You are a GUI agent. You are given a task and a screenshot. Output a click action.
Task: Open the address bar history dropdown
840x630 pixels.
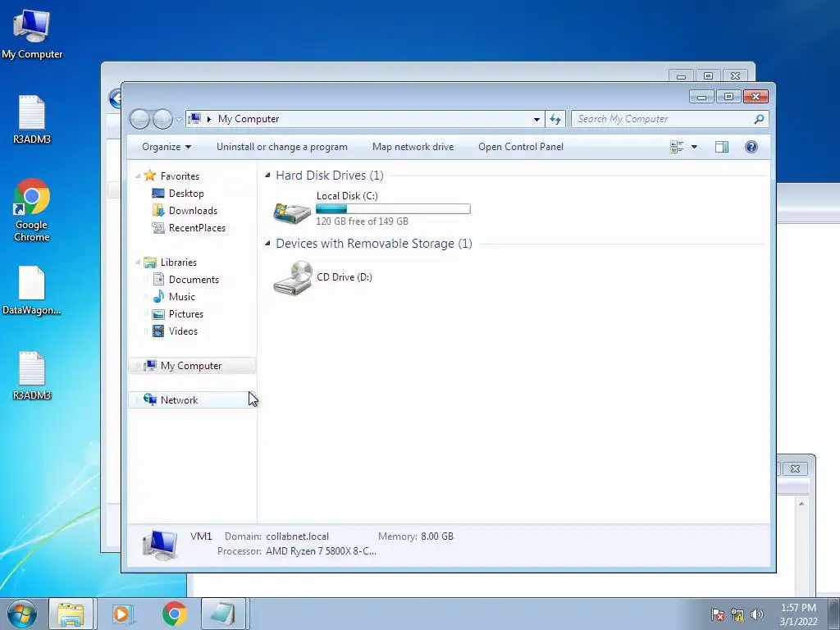click(x=536, y=119)
